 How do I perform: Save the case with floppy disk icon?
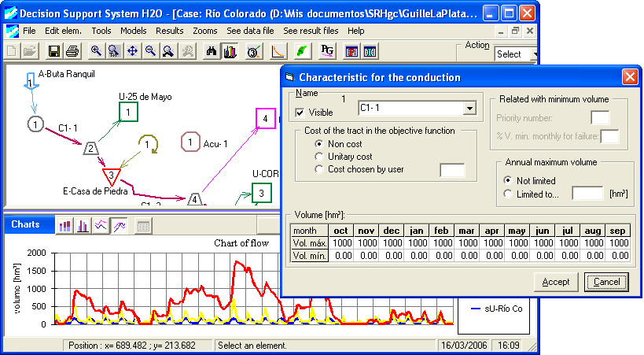(53, 51)
